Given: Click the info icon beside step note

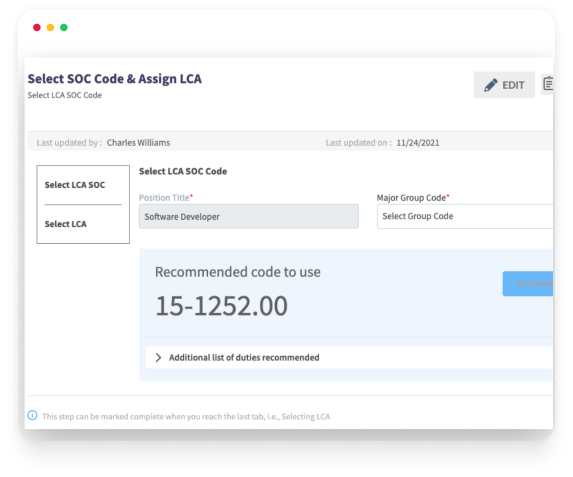Looking at the screenshot, I should pyautogui.click(x=33, y=416).
